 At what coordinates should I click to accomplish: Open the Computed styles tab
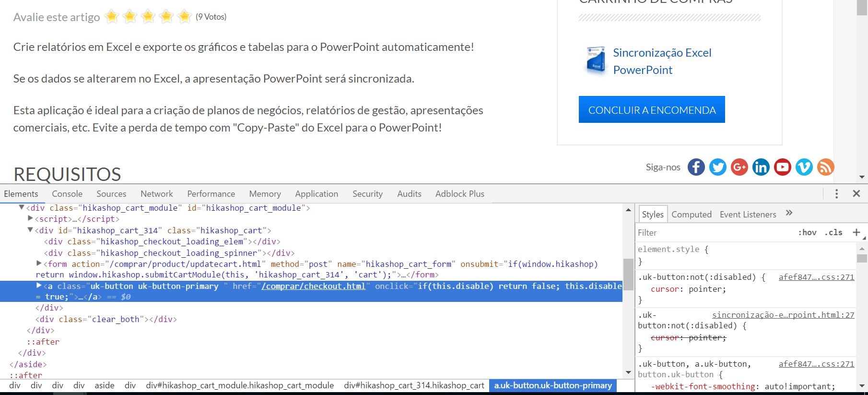click(x=691, y=215)
